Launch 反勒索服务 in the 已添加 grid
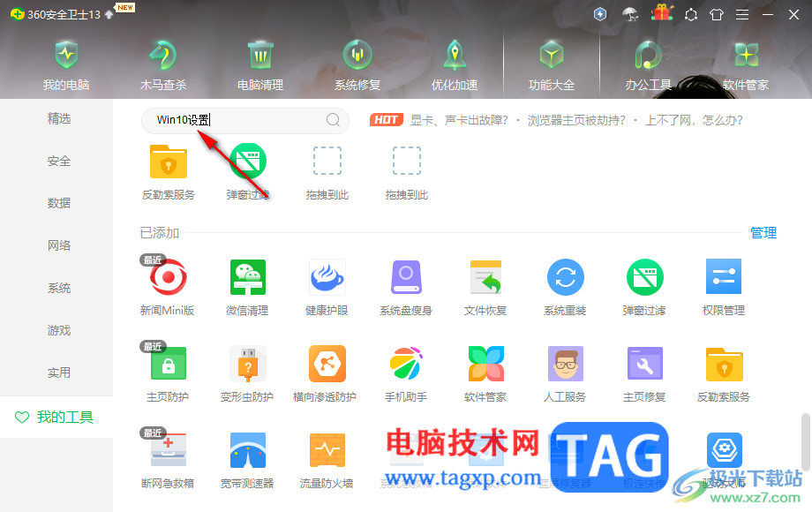Viewport: 812px width, 512px height. [724, 373]
